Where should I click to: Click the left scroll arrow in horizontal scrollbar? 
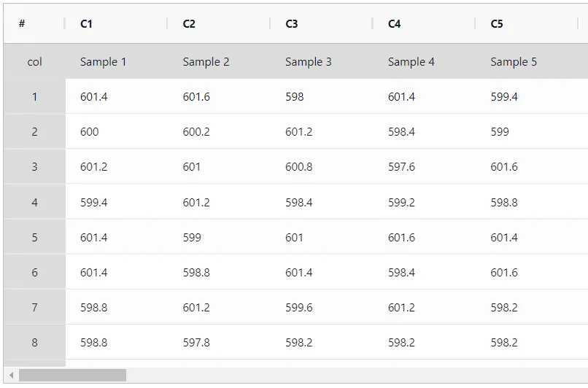click(11, 376)
